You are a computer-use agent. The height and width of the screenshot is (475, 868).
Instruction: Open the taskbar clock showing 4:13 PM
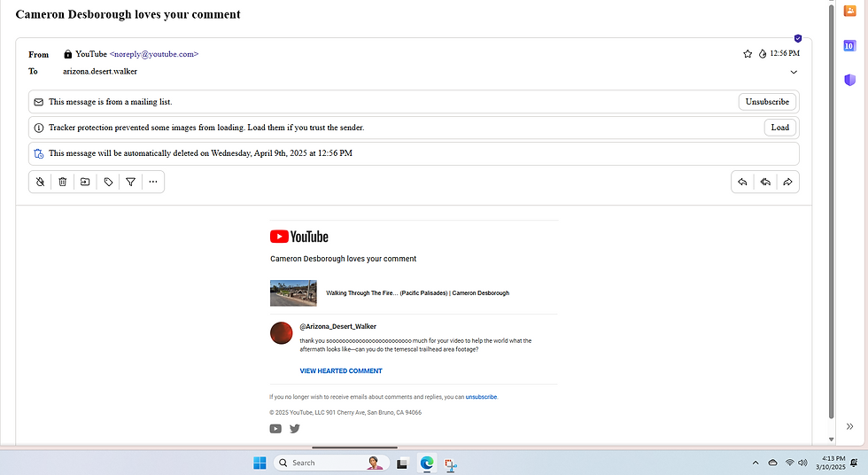coord(831,463)
